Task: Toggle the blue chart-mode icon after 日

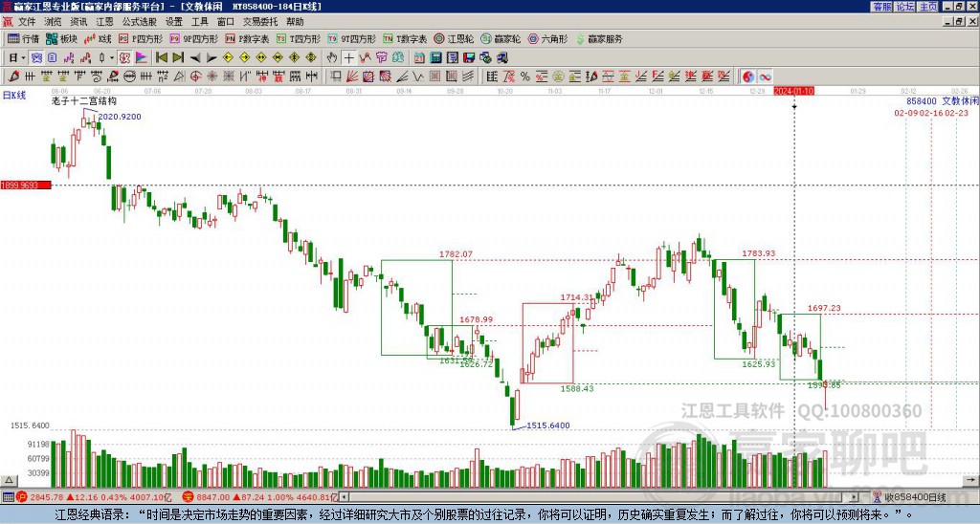Action: 36,57
